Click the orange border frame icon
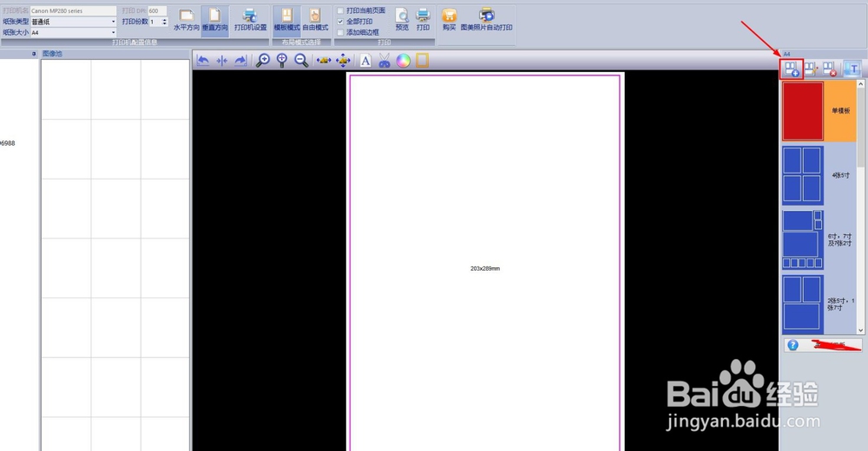868x451 pixels. pyautogui.click(x=422, y=61)
